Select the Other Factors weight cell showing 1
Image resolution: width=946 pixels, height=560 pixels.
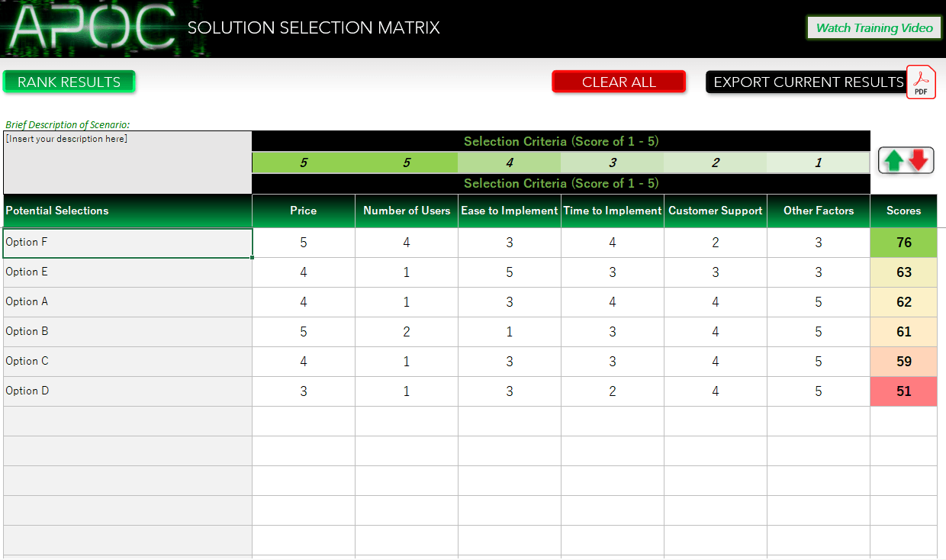click(x=818, y=163)
